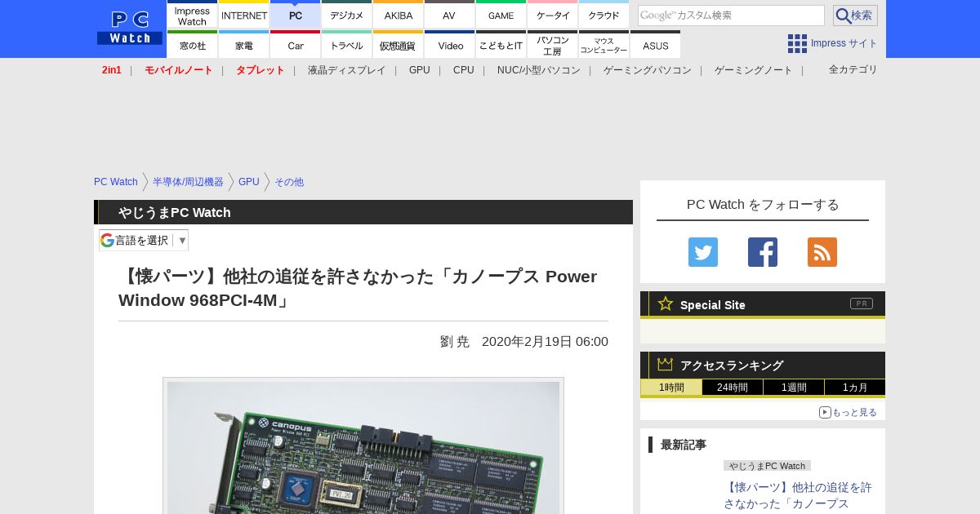The width and height of the screenshot is (980, 514).
Task: Open the 液晶ディスプレイ category link
Action: pos(347,70)
